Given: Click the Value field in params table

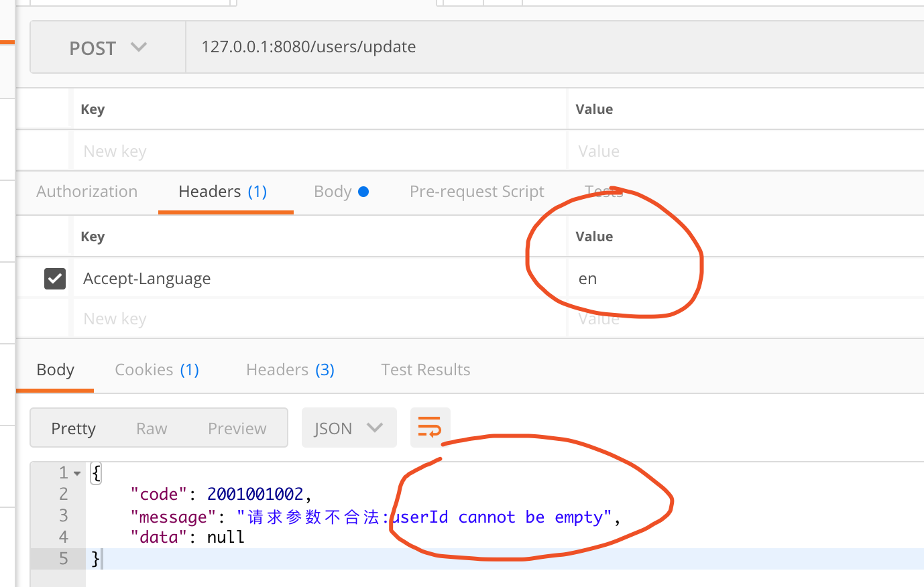Looking at the screenshot, I should [746, 151].
